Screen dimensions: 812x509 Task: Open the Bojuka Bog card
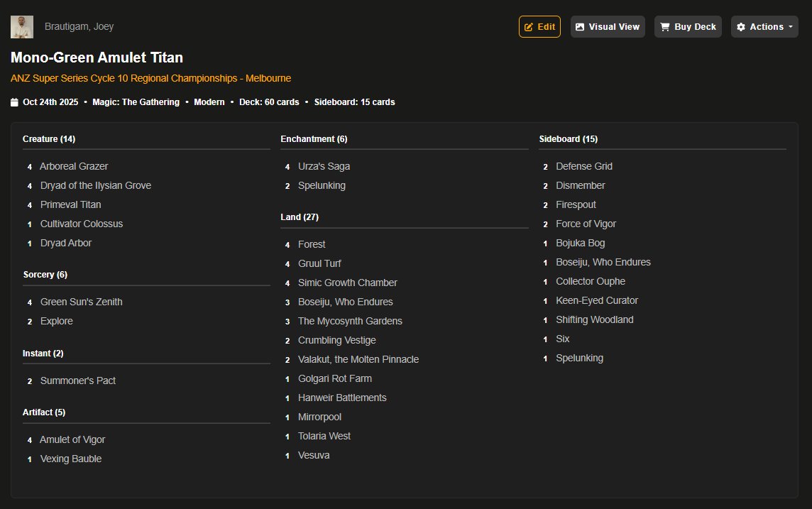581,243
